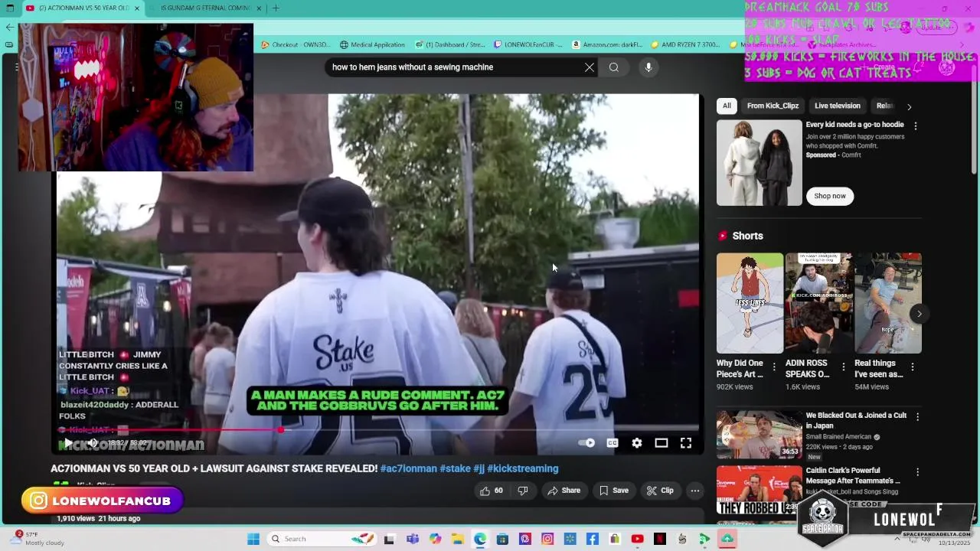Open File Explorer from the taskbar
Screen dimensions: 980x551
pyautogui.click(x=457, y=539)
